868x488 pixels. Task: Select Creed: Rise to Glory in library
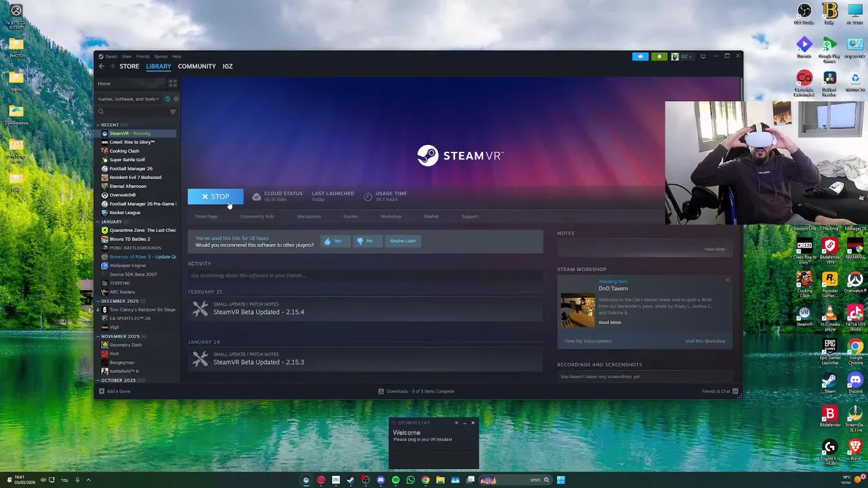coord(132,142)
